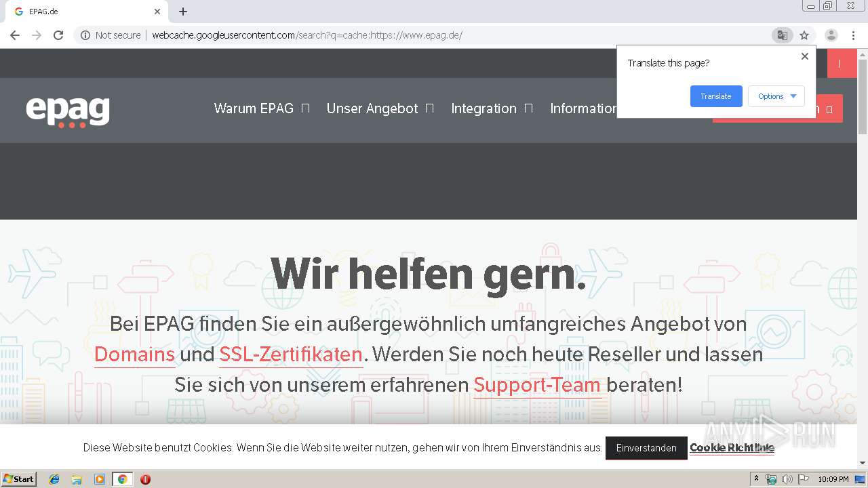Viewport: 868px width, 488px height.
Task: Click the page scrollbar up arrow
Action: [x=863, y=54]
